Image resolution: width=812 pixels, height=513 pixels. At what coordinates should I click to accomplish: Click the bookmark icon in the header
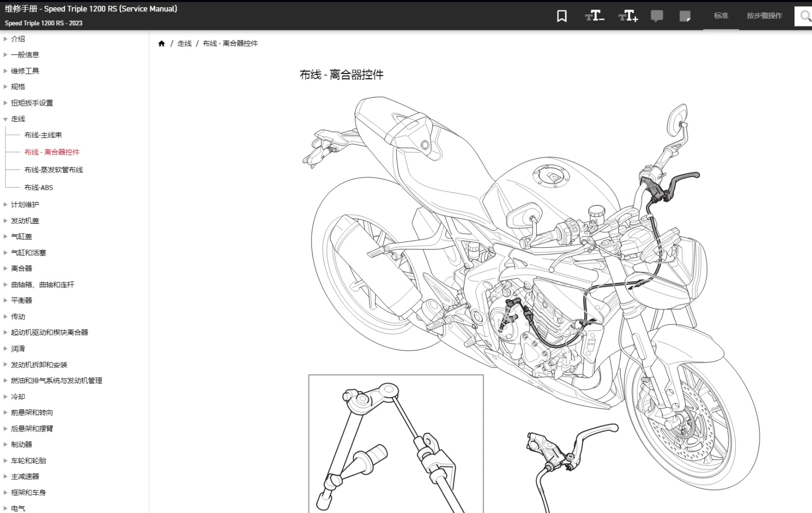pos(562,16)
